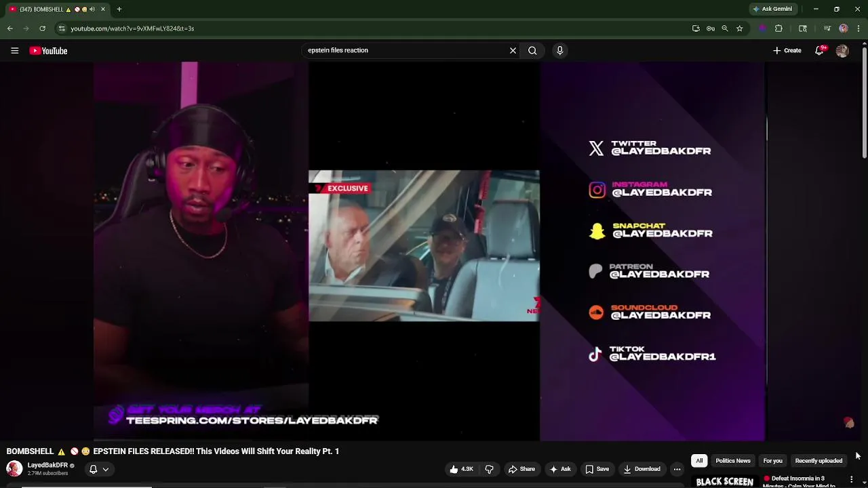Open the media controls icon

pos(827,28)
